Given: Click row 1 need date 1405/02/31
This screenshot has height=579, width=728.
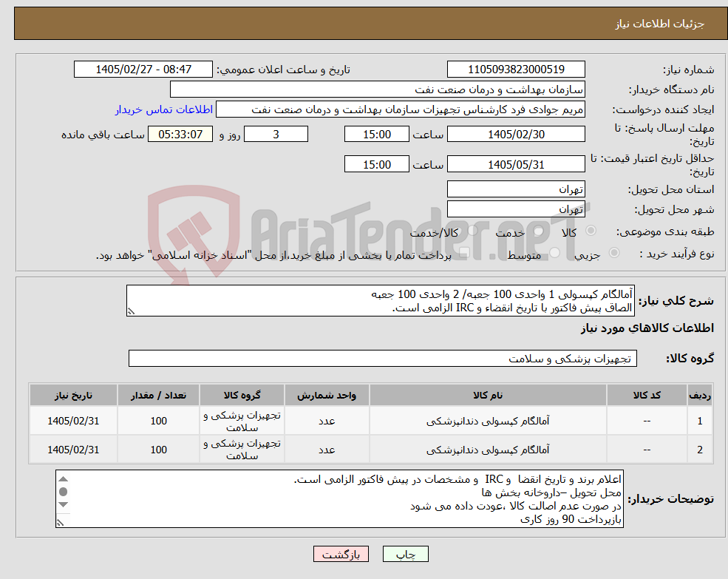Looking at the screenshot, I should tap(73, 421).
